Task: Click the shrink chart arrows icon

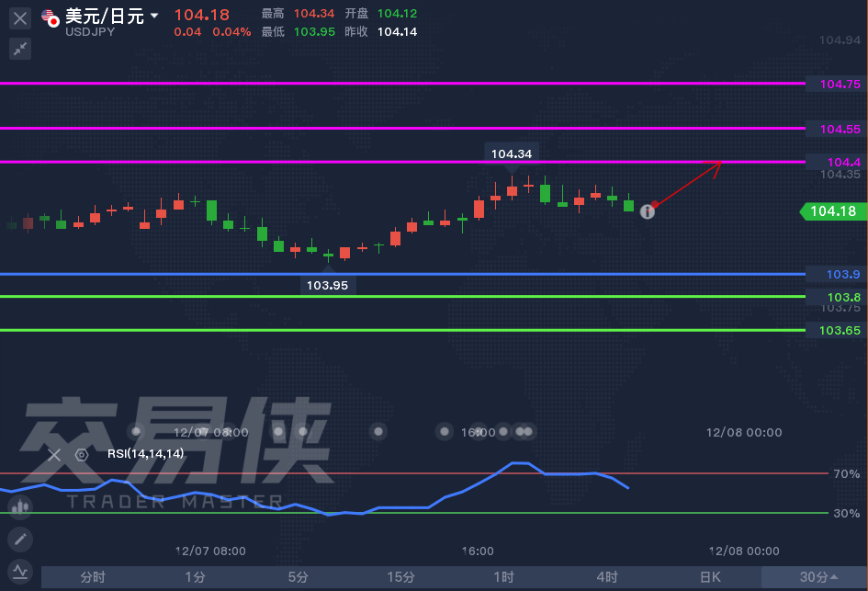Action: pos(20,50)
